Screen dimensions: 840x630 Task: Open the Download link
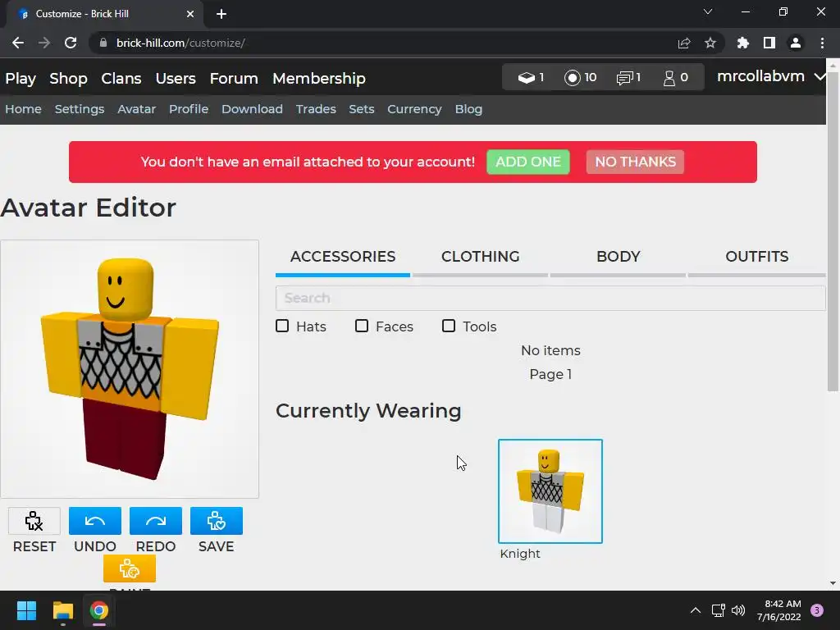point(253,109)
